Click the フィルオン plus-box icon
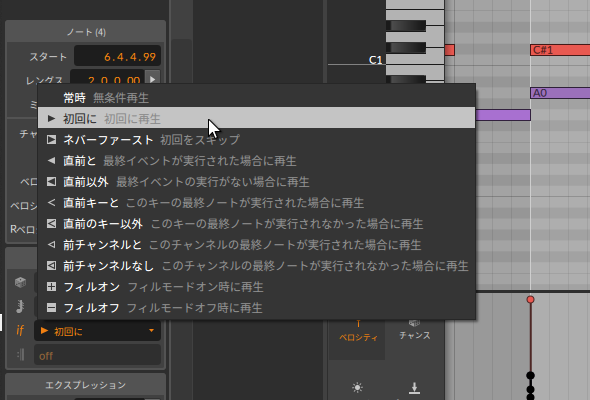 coord(52,287)
